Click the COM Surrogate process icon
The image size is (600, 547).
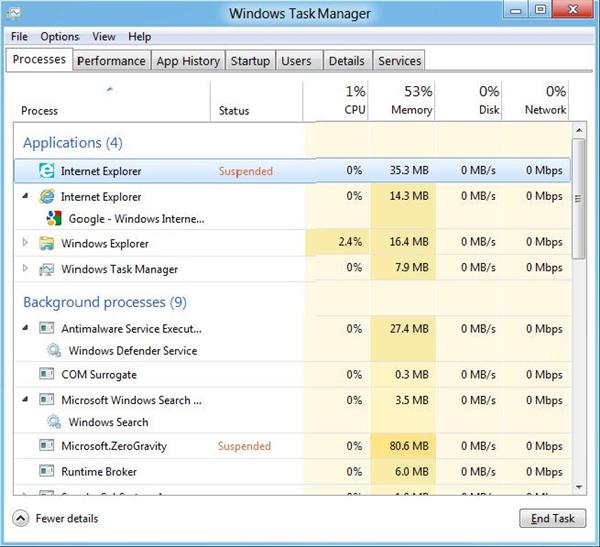click(x=47, y=374)
